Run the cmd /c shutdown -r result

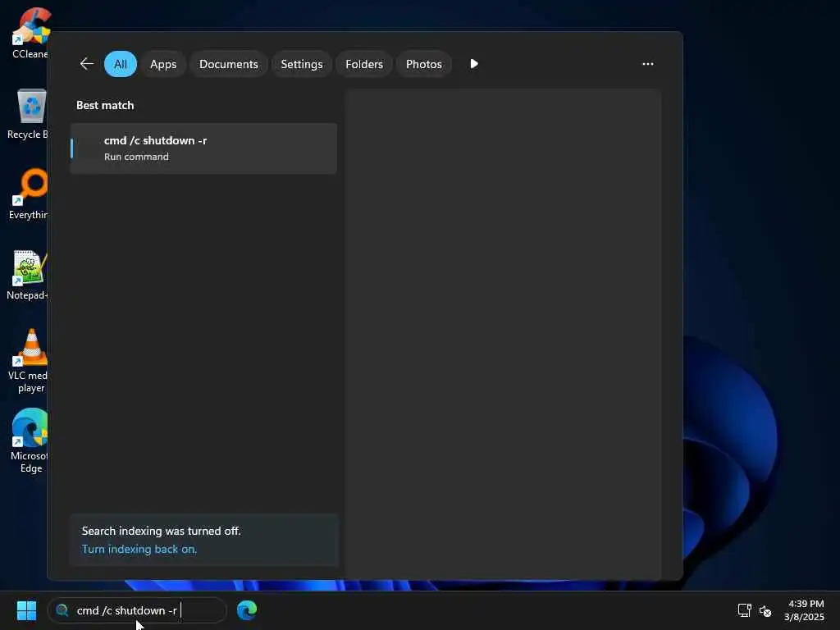(x=203, y=148)
